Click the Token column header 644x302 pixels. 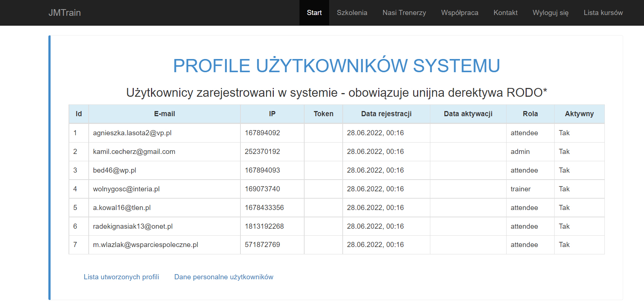323,114
